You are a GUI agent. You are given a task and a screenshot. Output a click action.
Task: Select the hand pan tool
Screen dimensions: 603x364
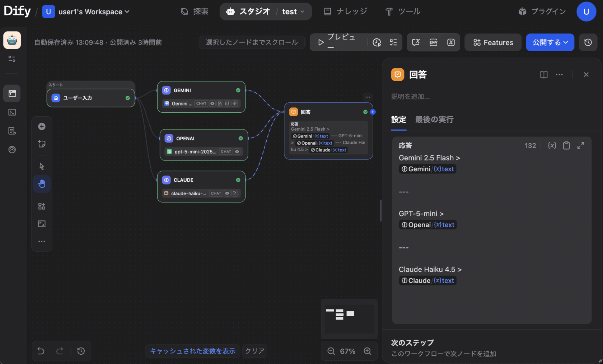coord(42,184)
